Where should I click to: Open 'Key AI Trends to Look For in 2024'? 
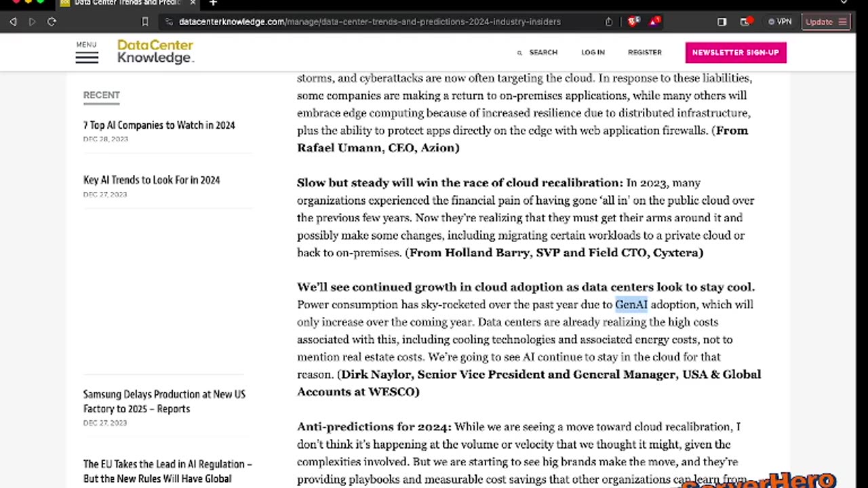tap(151, 180)
